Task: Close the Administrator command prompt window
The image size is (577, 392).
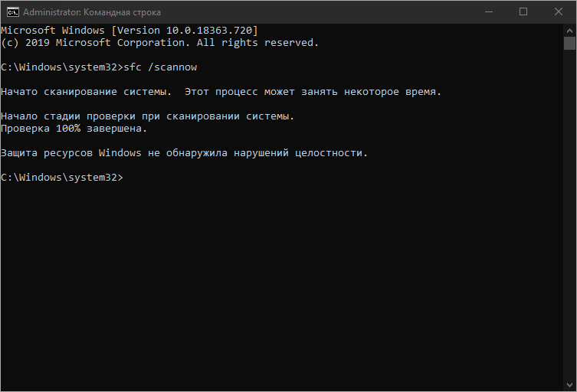Action: coord(559,12)
